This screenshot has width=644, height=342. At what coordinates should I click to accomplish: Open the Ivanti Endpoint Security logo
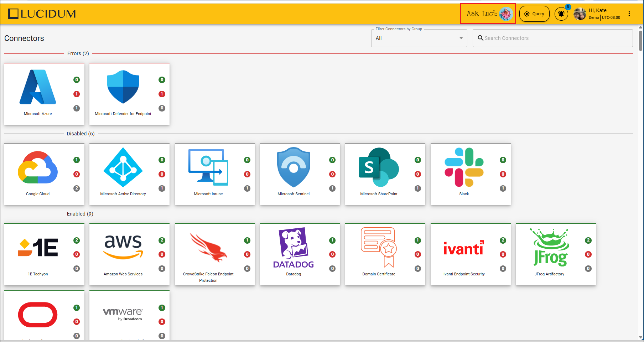tap(464, 248)
